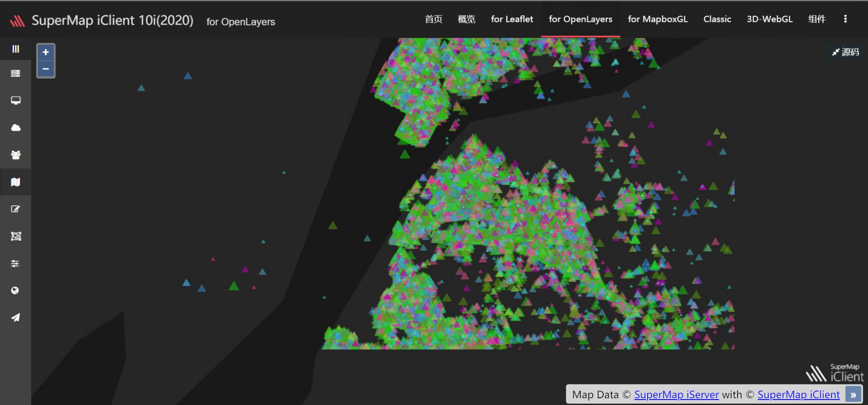The width and height of the screenshot is (868, 405).
Task: Open the paper plane icon in sidebar
Action: pos(16,317)
